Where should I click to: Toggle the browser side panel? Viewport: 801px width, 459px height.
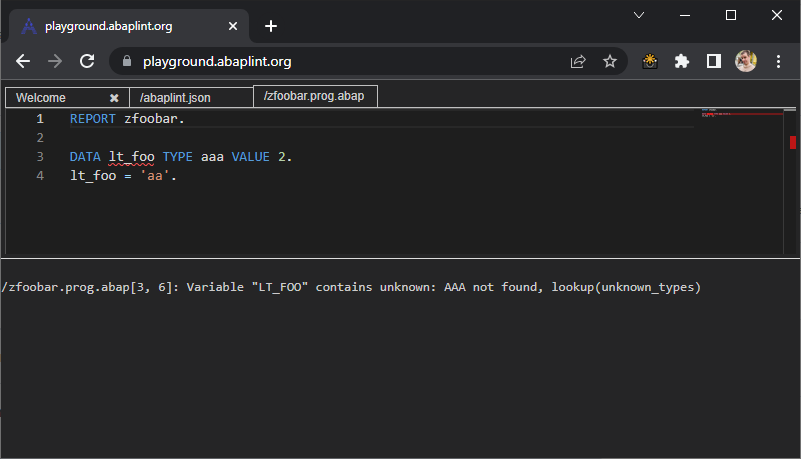tap(714, 61)
